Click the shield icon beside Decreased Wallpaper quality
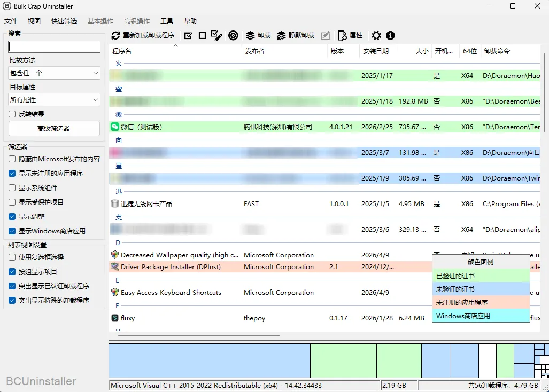 (x=115, y=255)
